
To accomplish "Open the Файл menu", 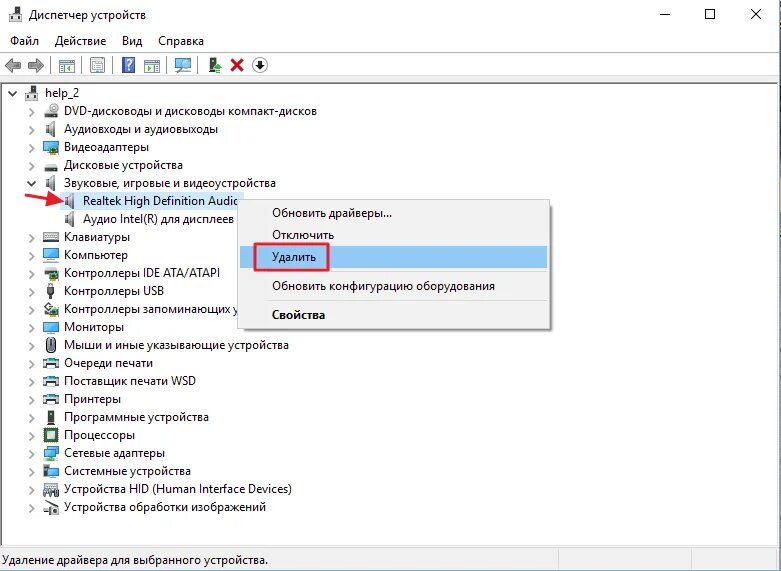I will point(24,41).
